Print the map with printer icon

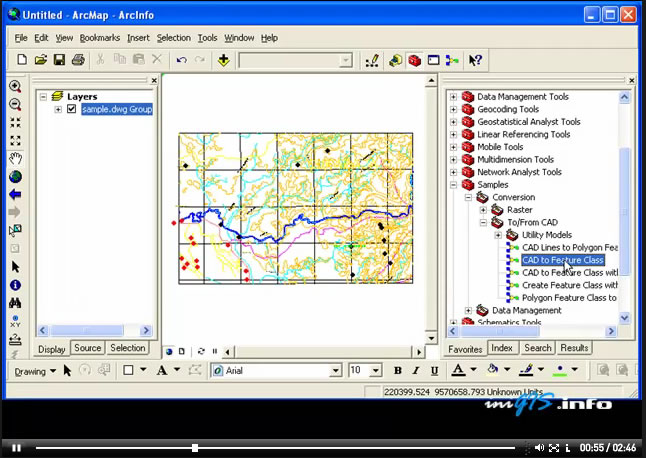78,60
